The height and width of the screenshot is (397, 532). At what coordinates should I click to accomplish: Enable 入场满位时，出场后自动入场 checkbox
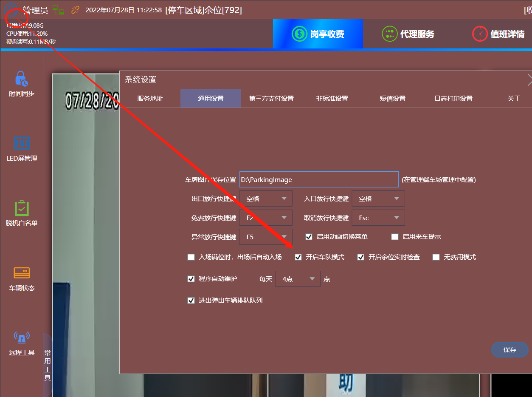pyautogui.click(x=191, y=257)
